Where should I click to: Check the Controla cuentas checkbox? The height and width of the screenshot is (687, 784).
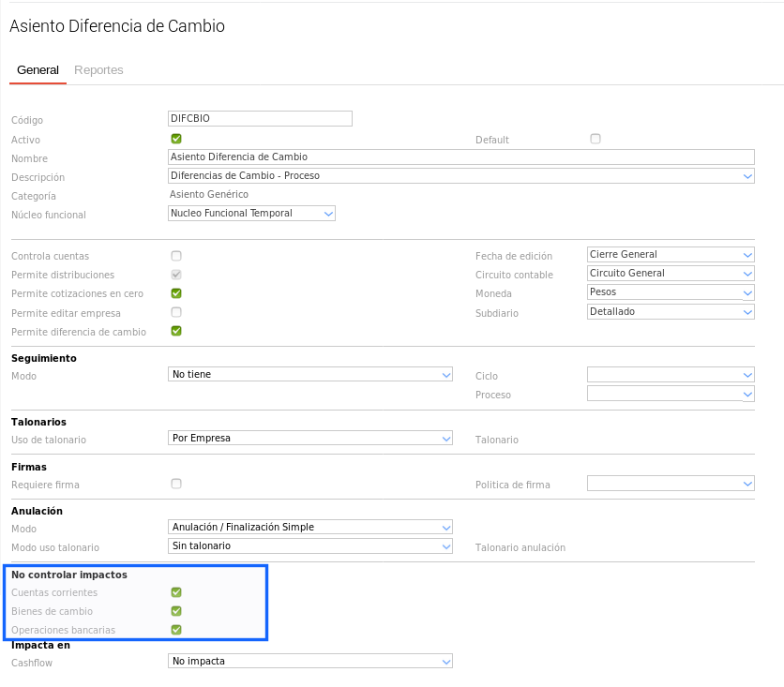[x=176, y=255]
